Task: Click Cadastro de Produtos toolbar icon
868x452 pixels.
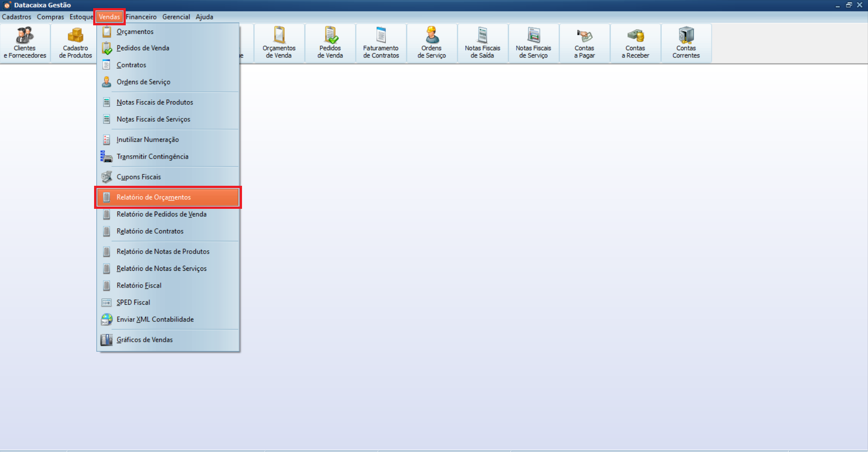Action: (x=75, y=43)
